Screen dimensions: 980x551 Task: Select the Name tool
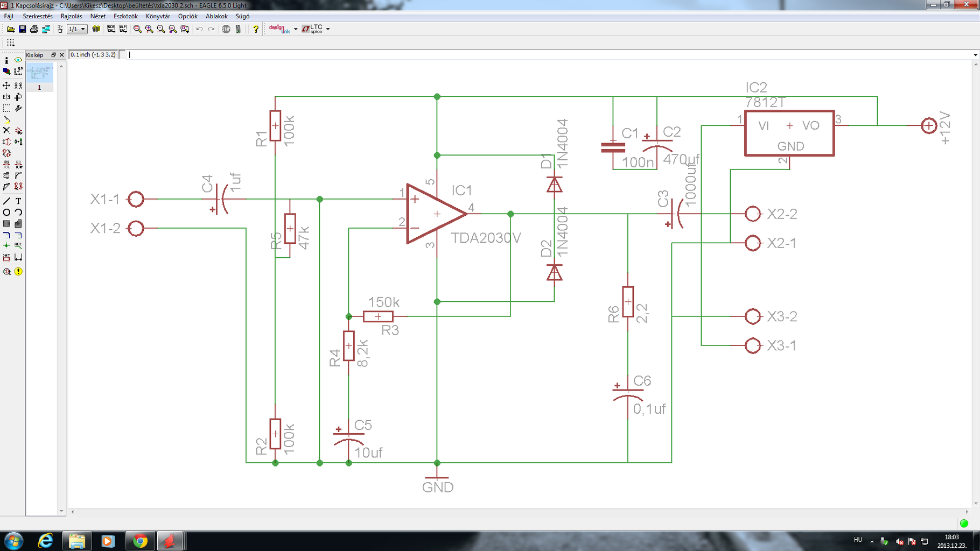click(x=6, y=165)
